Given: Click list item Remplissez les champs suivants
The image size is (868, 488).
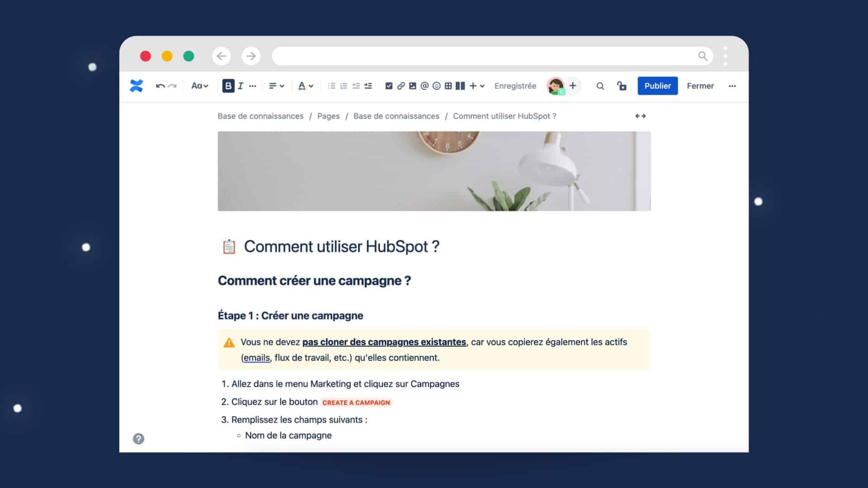Looking at the screenshot, I should (x=299, y=420).
